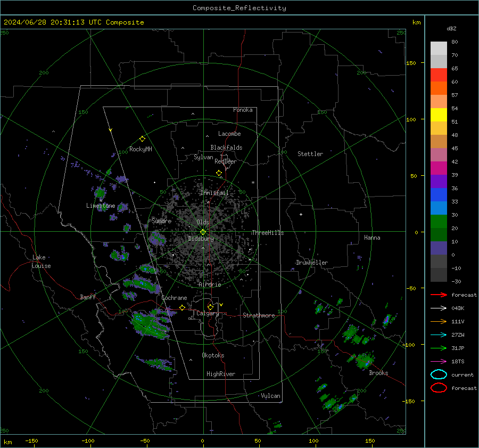Click the magenta 18TS arrow icon
Viewport: 479px width, 448px height.
pos(439,362)
